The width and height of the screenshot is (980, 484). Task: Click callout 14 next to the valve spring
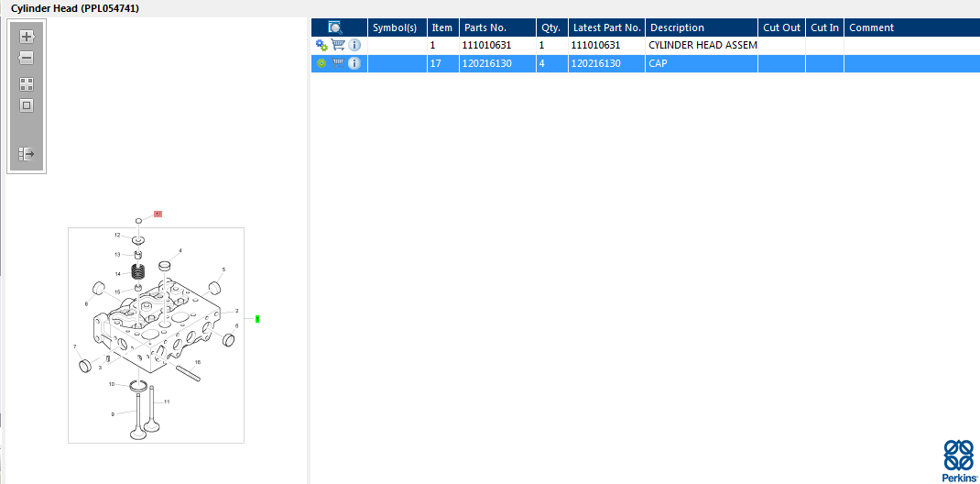[x=117, y=274]
